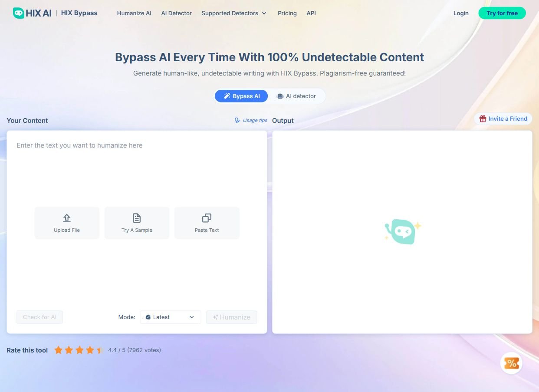
Task: Go to the API page
Action: tap(311, 13)
